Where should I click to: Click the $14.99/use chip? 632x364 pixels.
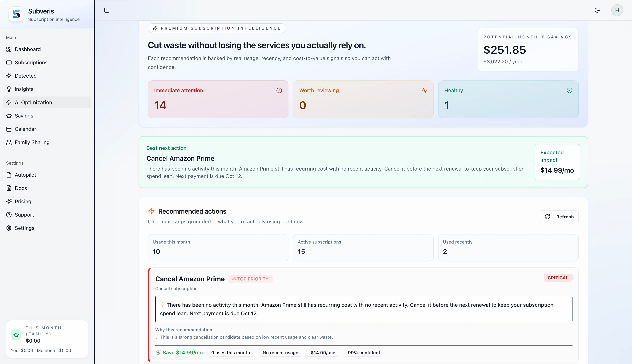pyautogui.click(x=323, y=353)
